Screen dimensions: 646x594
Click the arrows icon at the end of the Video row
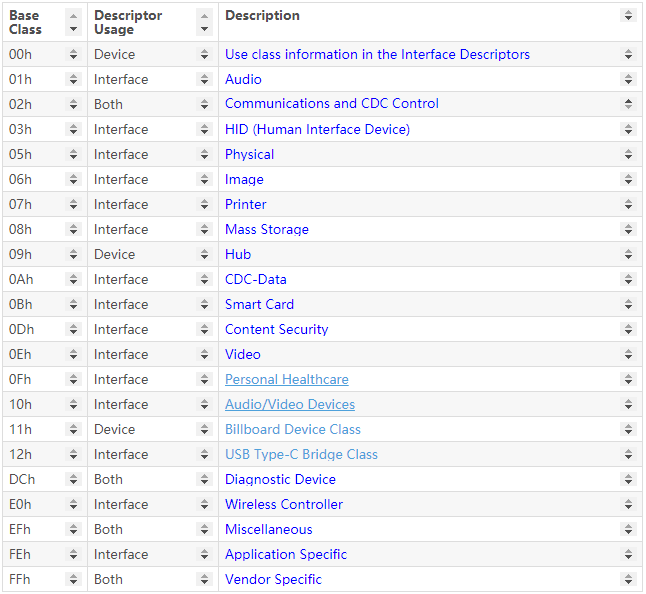(x=628, y=355)
